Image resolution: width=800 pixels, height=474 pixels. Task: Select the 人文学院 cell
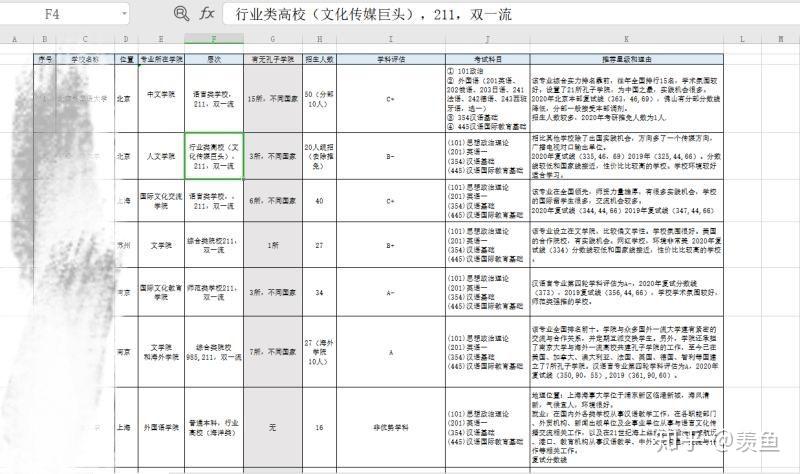pyautogui.click(x=161, y=156)
